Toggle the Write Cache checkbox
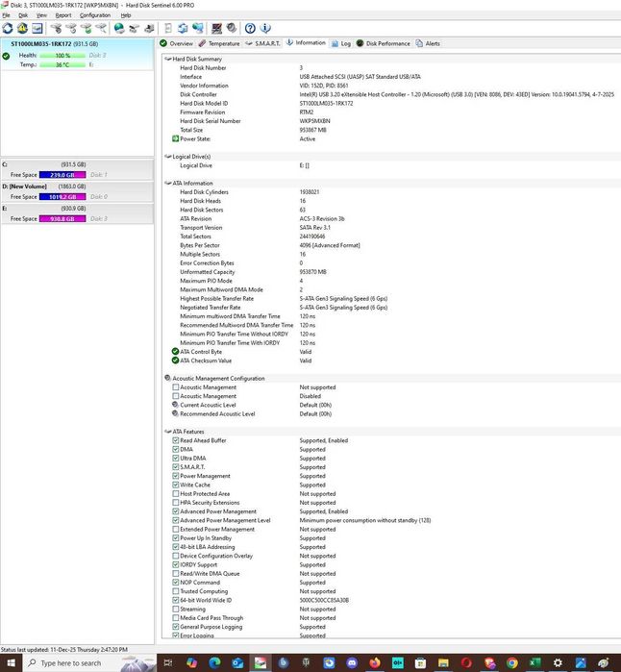This screenshot has width=621, height=672. click(176, 485)
